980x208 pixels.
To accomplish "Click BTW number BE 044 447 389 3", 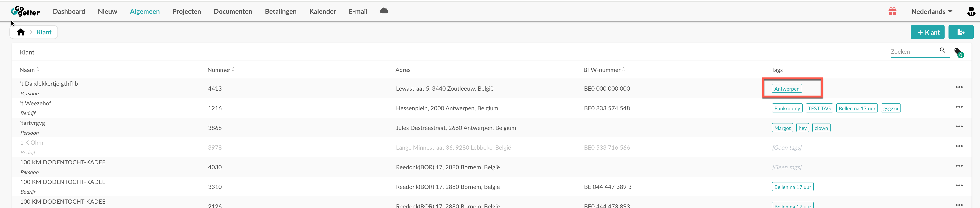I will (608, 187).
